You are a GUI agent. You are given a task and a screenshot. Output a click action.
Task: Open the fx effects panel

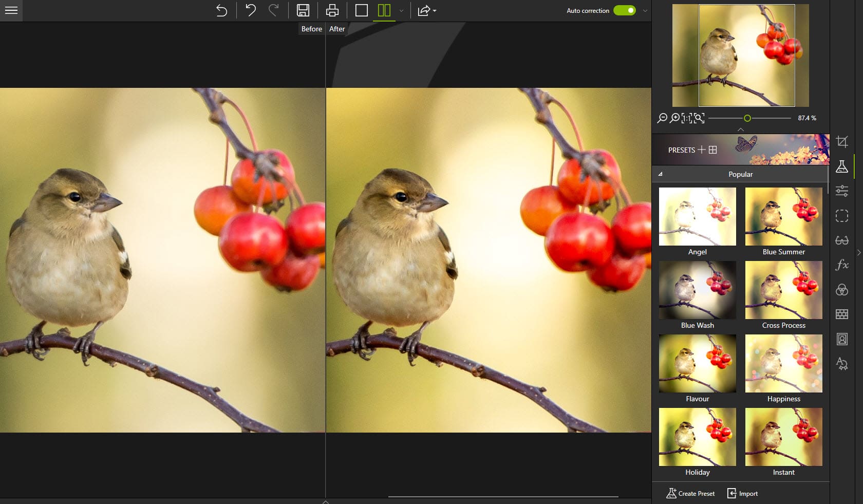[x=842, y=265]
